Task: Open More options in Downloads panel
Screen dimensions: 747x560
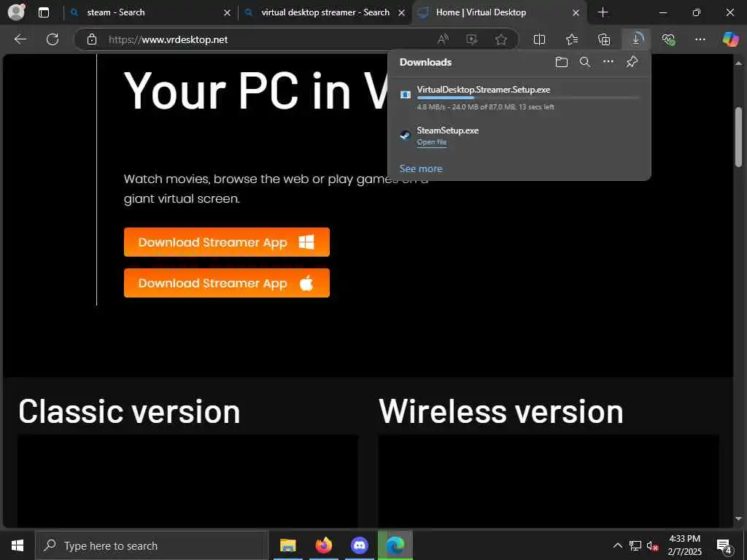Action: 608,61
